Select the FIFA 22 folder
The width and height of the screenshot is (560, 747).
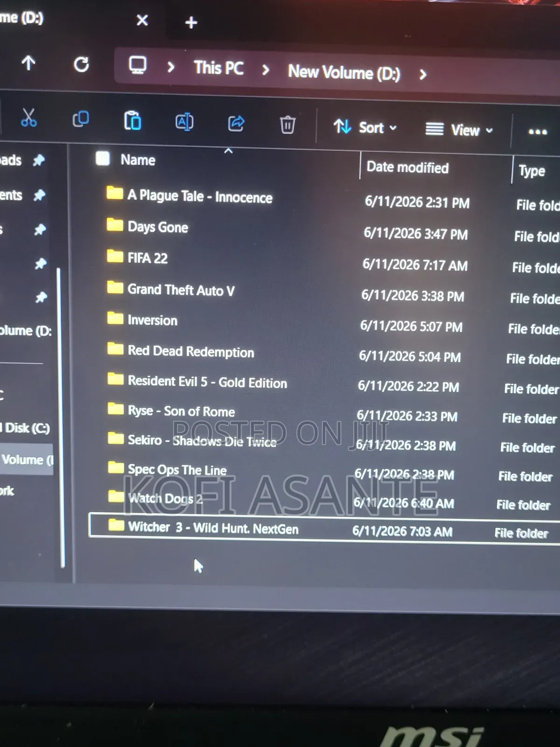point(147,258)
